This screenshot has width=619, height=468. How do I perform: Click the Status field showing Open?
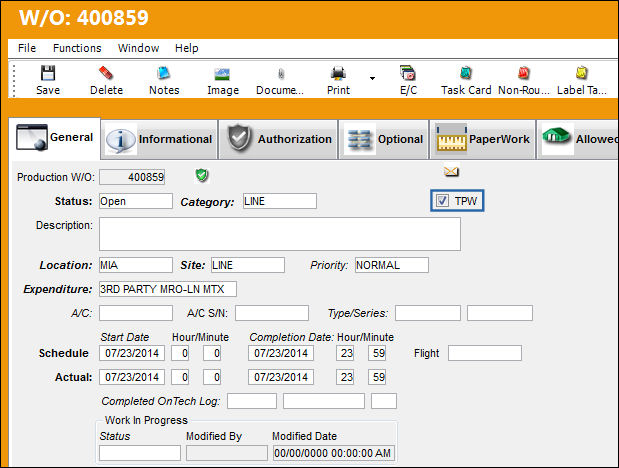click(x=136, y=201)
